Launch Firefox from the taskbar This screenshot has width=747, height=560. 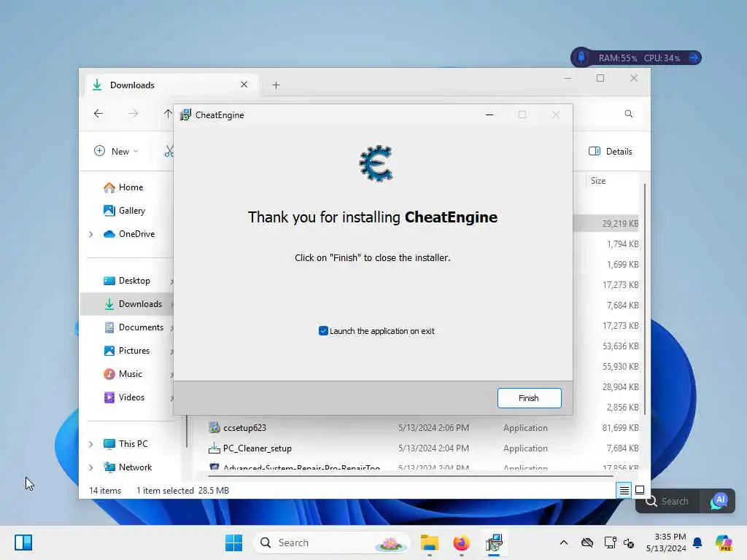461,542
